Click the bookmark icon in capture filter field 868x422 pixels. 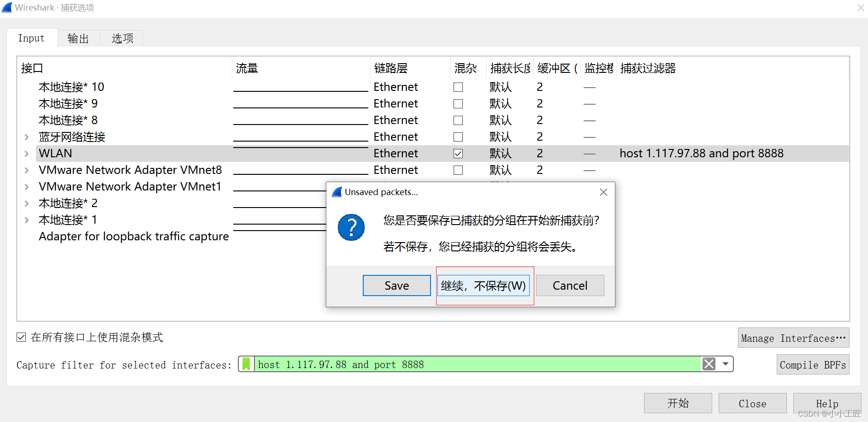246,364
